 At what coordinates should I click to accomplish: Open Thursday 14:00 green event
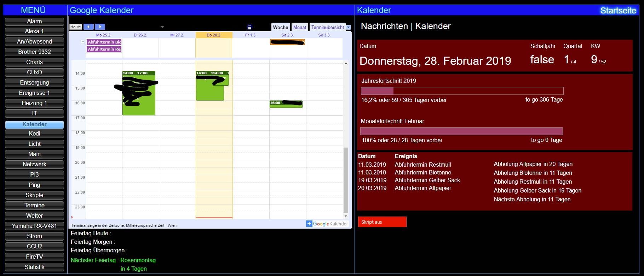coord(210,93)
